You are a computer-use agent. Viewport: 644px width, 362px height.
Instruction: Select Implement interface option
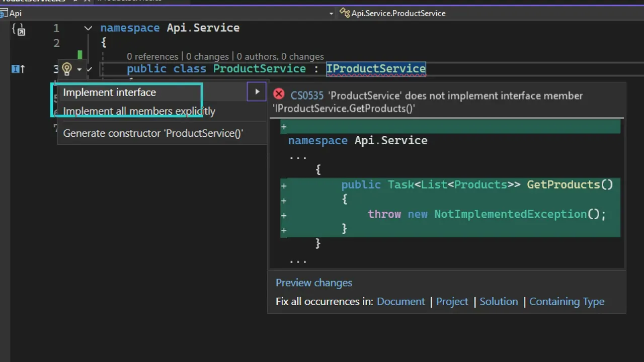(110, 92)
